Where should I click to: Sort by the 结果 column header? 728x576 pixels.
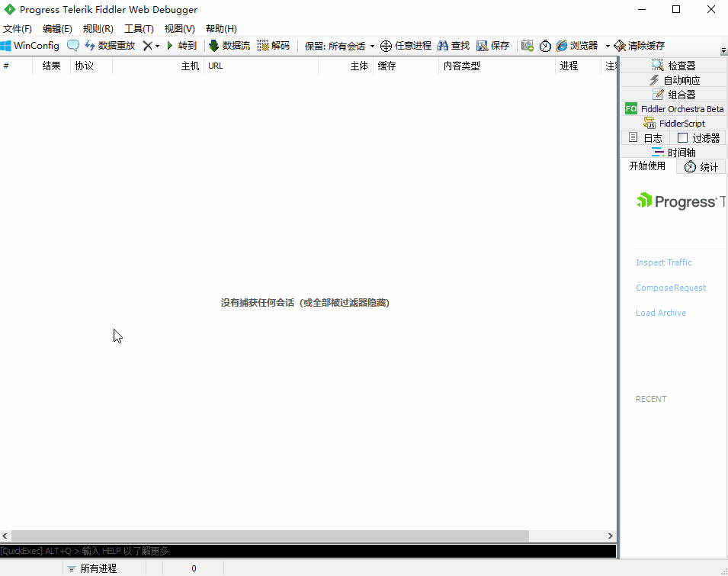(x=51, y=66)
